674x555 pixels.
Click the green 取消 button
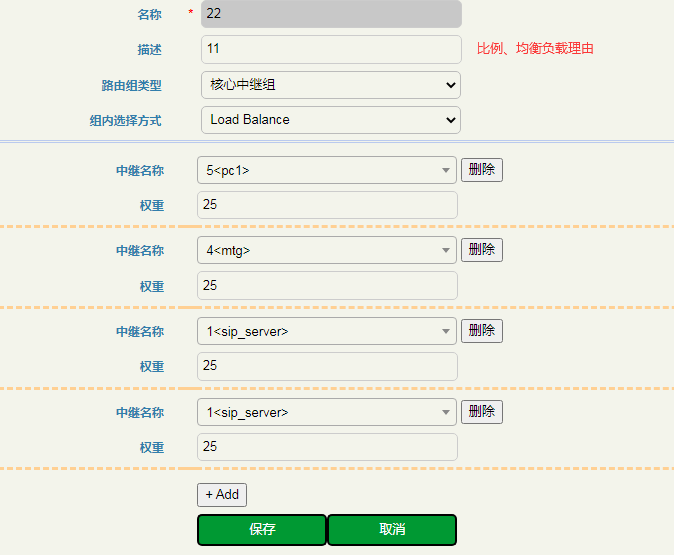click(x=392, y=530)
